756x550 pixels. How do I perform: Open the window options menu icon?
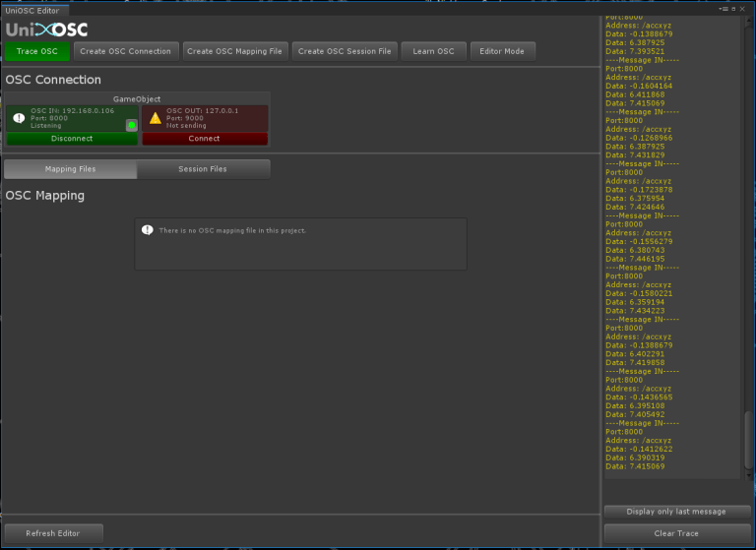pos(724,9)
